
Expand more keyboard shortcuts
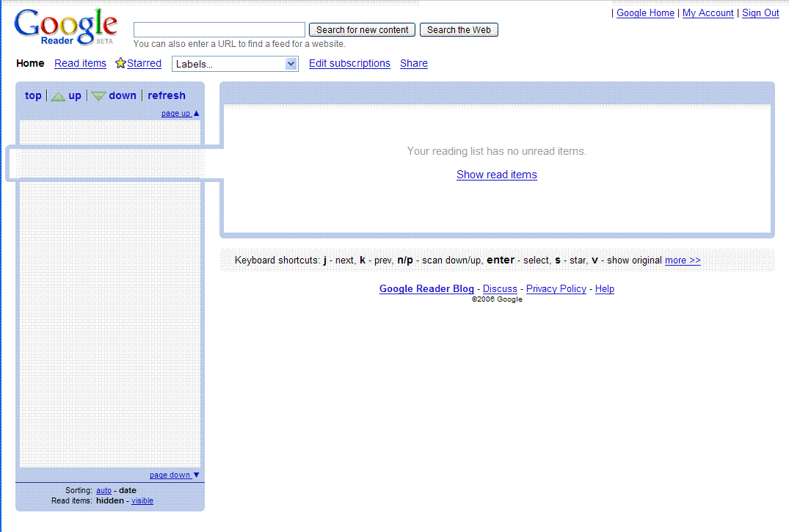[683, 260]
